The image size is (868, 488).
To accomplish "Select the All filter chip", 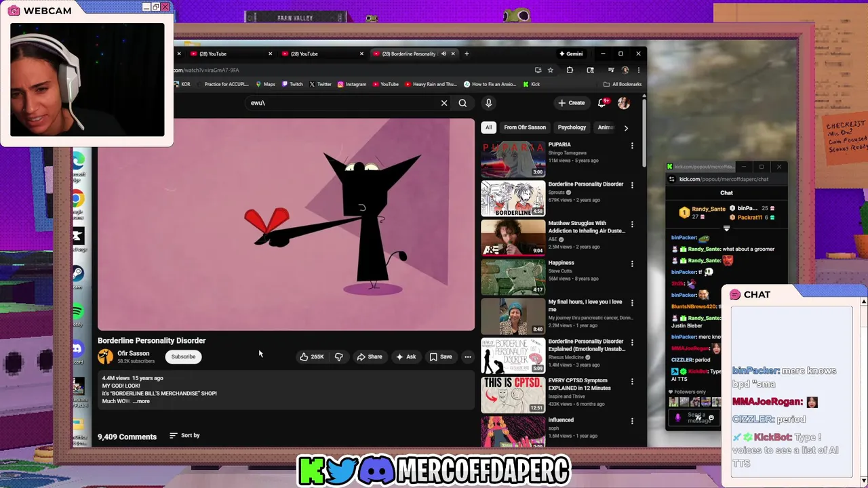I will pyautogui.click(x=488, y=127).
